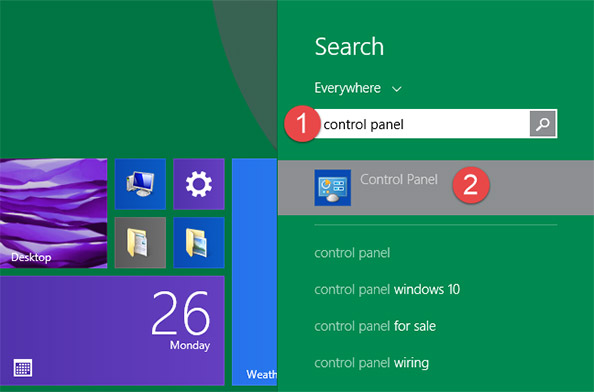Open the Control Panel search result icon

pos(333,187)
